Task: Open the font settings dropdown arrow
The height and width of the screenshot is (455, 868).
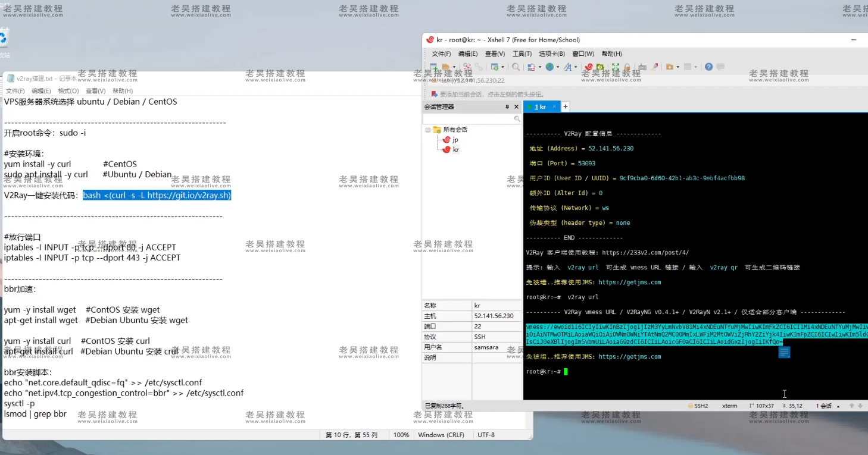Action: point(575,67)
